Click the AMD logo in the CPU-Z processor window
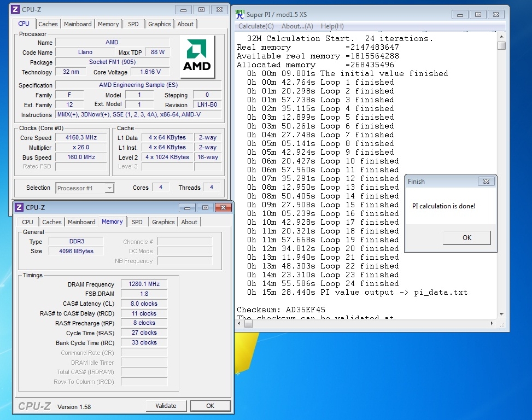 point(197,57)
